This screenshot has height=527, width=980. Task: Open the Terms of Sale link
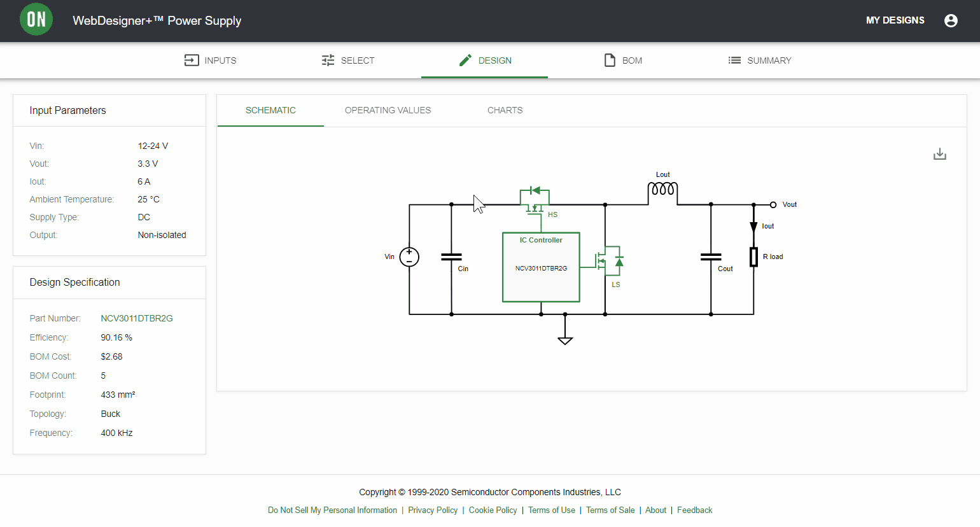610,510
